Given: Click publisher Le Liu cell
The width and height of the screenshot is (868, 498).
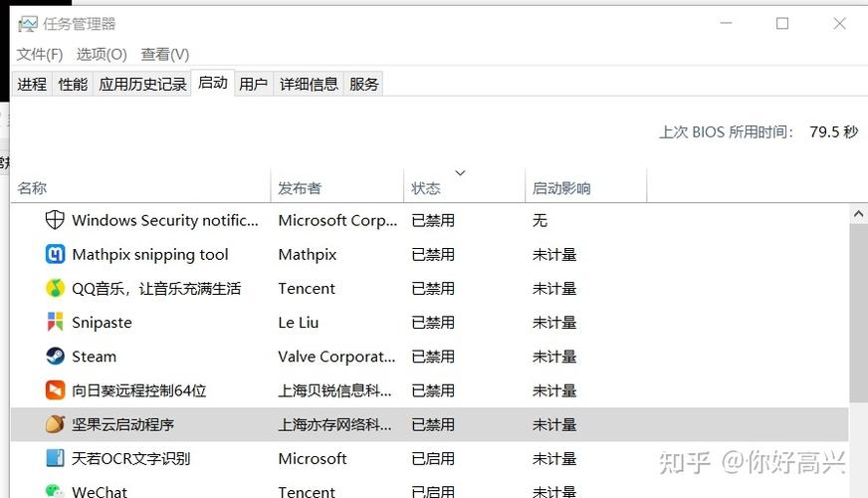Looking at the screenshot, I should [299, 323].
